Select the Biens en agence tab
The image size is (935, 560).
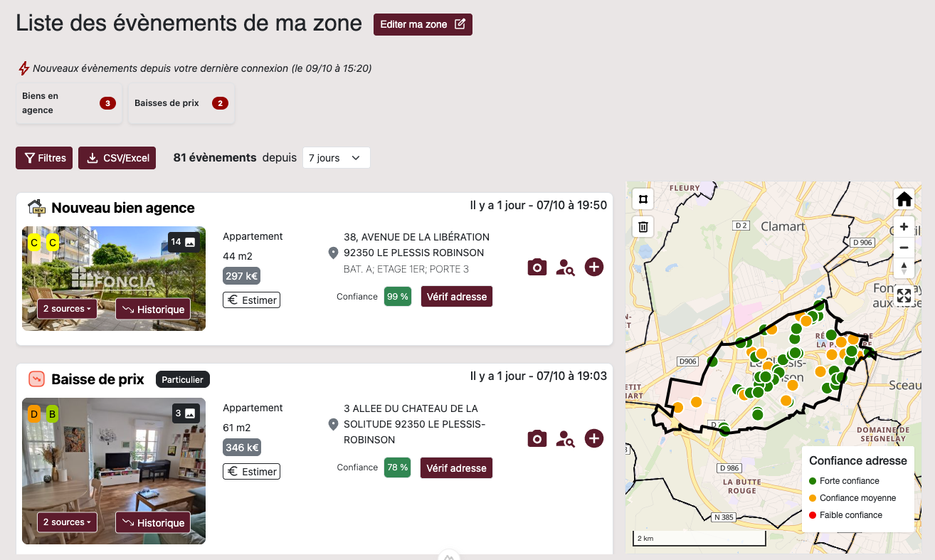pyautogui.click(x=69, y=103)
